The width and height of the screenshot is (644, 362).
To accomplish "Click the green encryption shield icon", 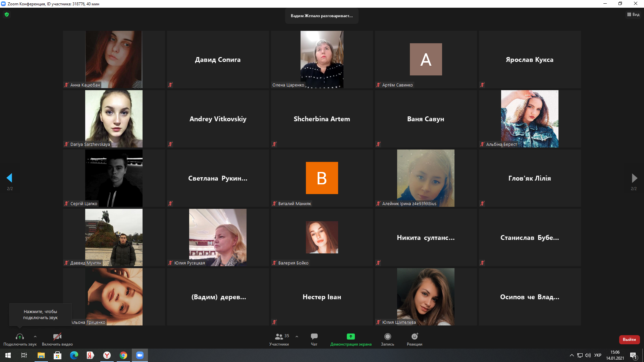I will pyautogui.click(x=7, y=14).
